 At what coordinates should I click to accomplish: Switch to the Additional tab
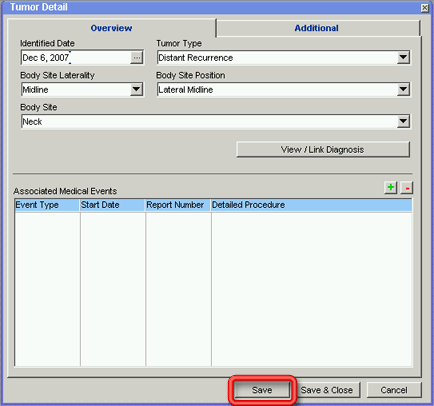pyautogui.click(x=318, y=28)
